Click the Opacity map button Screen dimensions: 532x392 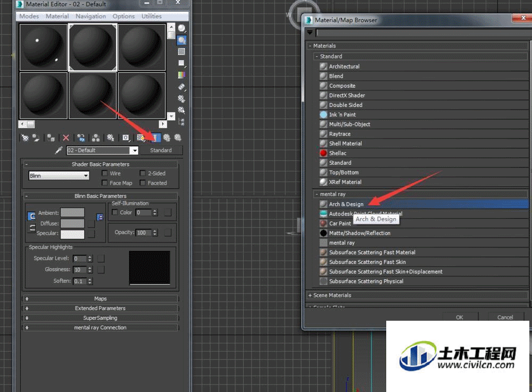pos(168,232)
